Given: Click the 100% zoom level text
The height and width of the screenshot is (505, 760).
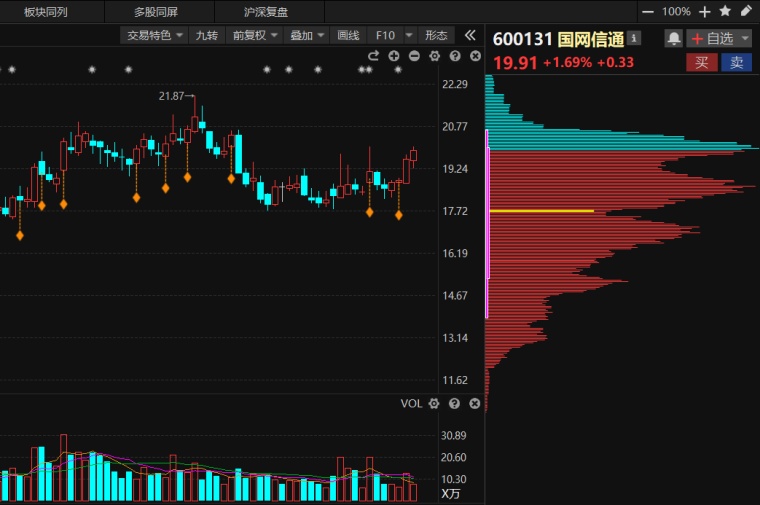Looking at the screenshot, I should pyautogui.click(x=676, y=12).
